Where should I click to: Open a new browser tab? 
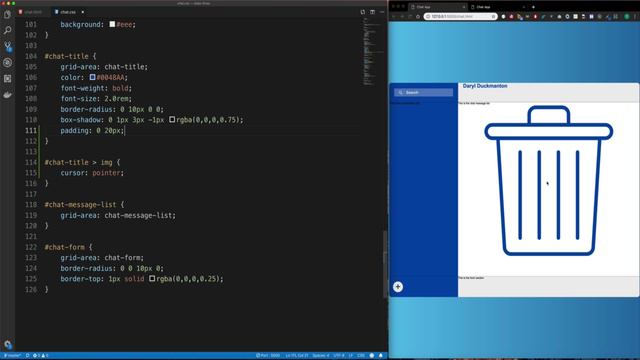pyautogui.click(x=533, y=7)
